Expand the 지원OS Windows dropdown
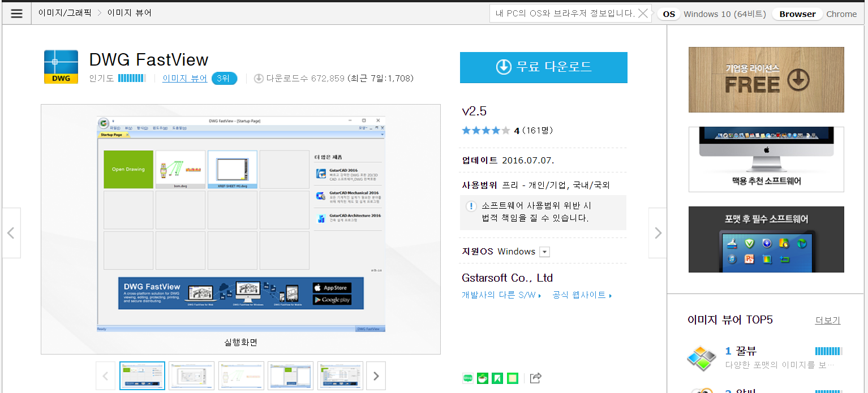The image size is (868, 393). tap(544, 252)
